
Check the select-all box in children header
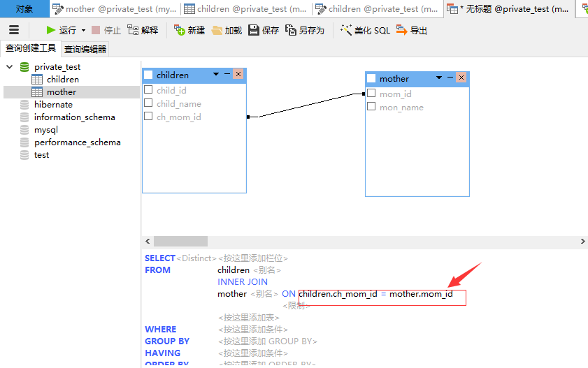[x=148, y=75]
